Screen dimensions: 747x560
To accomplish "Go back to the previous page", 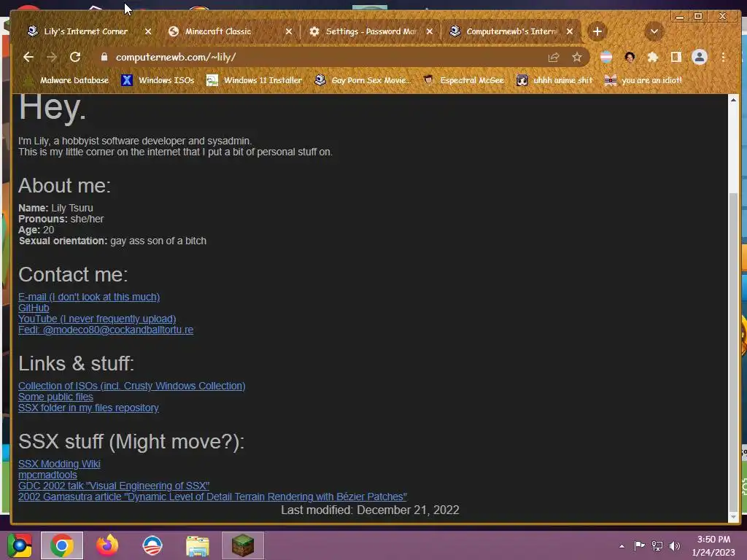I will (28, 57).
